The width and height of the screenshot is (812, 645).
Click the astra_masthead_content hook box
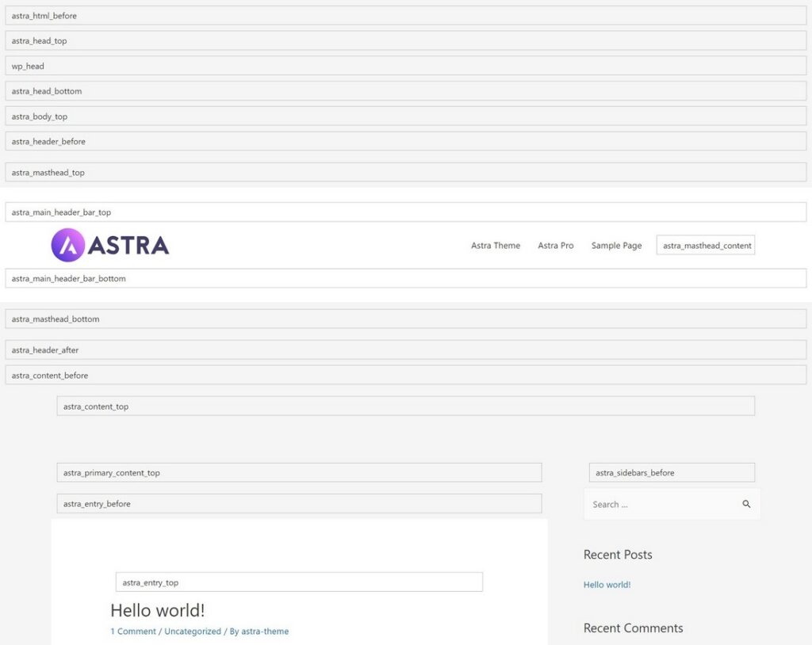tap(705, 245)
